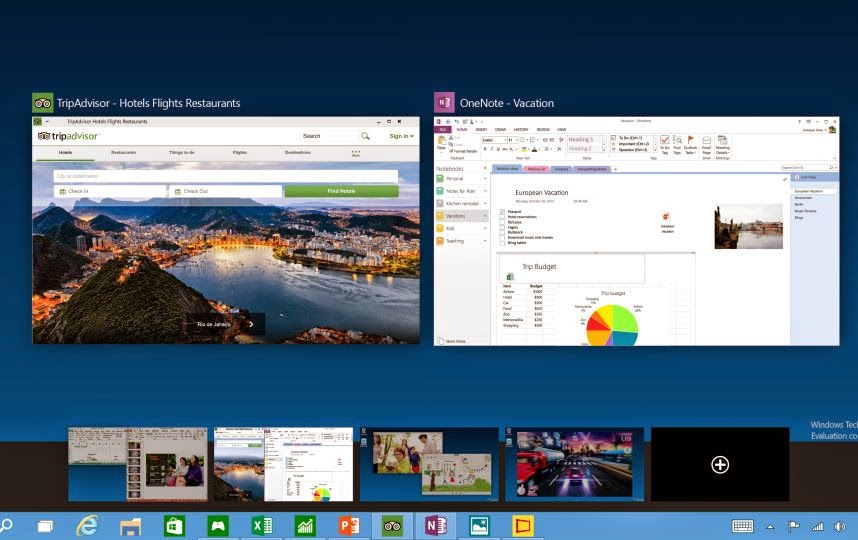858x540 pixels.
Task: Click the OneNote icon on the taskbar
Action: [x=436, y=526]
